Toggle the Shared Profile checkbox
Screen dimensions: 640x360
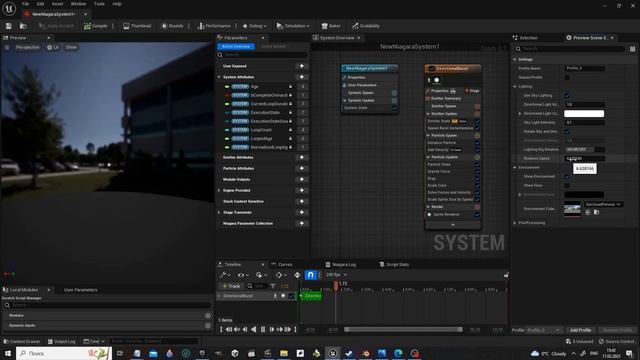click(567, 78)
